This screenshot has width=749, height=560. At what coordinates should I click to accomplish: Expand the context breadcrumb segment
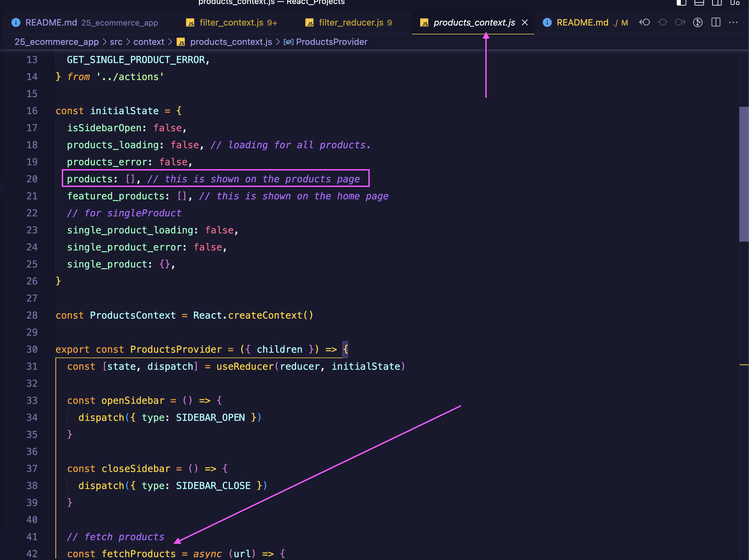(x=148, y=42)
